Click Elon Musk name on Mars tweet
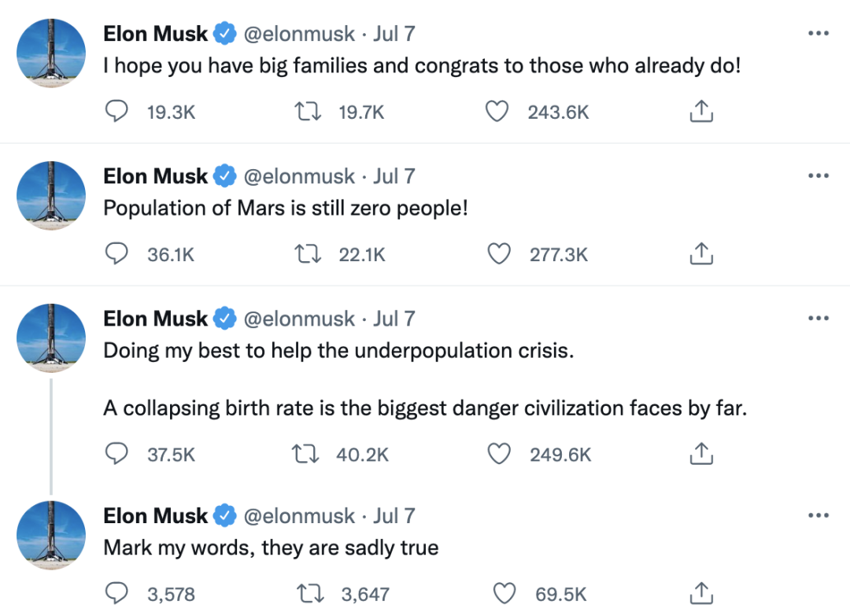Viewport: 850px width, 616px height. pyautogui.click(x=156, y=176)
